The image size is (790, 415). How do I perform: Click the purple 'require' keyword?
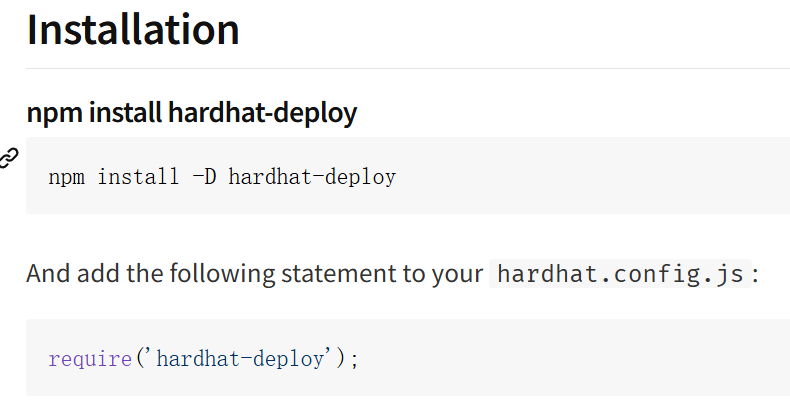tap(90, 359)
